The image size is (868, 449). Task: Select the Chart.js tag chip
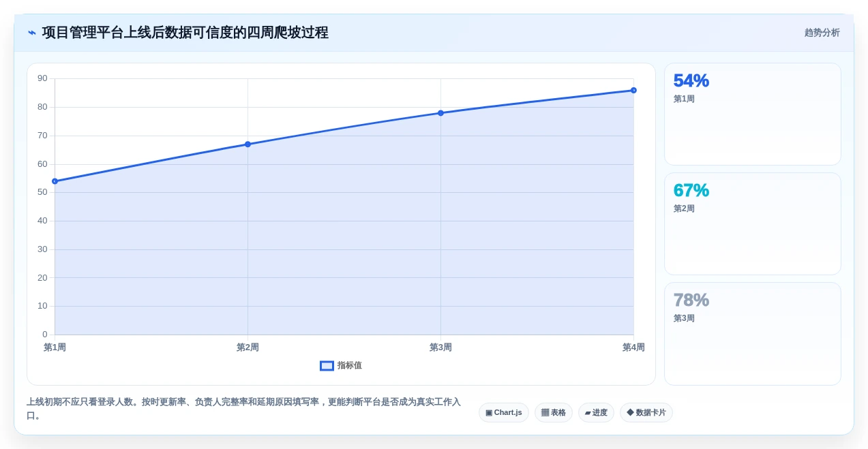(504, 412)
